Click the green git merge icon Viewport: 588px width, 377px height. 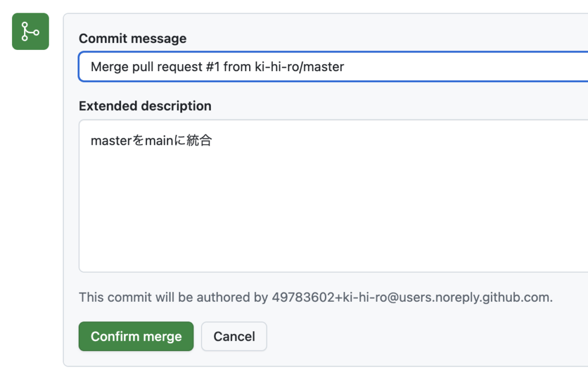(30, 32)
